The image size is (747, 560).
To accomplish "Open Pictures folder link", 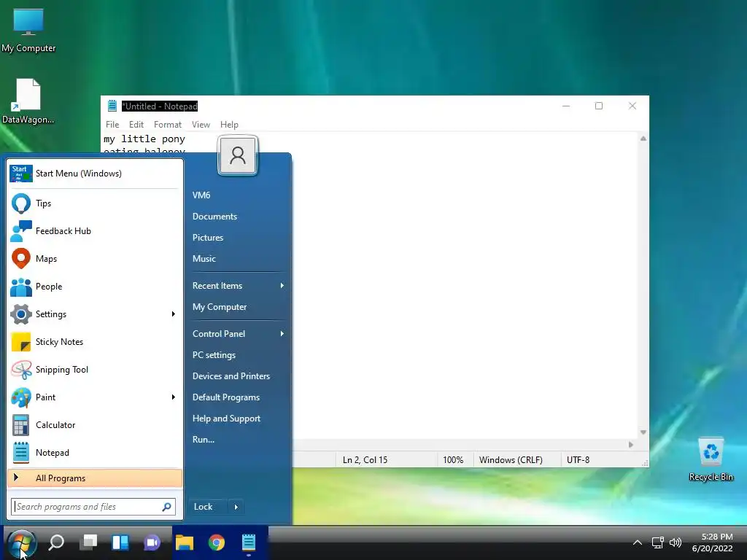I will [208, 238].
